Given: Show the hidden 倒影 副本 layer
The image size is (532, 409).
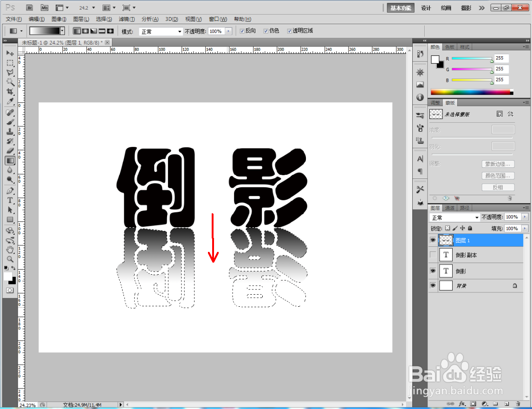Looking at the screenshot, I should (x=433, y=255).
